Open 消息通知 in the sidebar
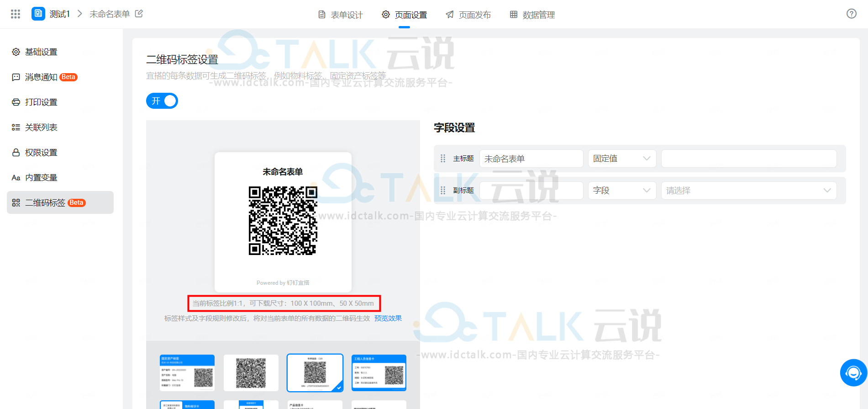868x409 pixels. point(60,77)
